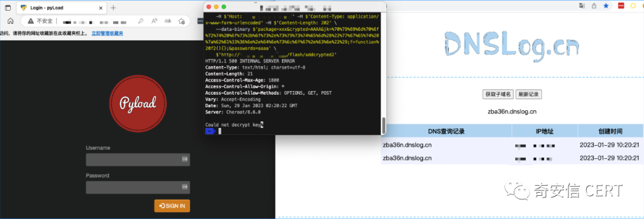Click the SIGN IN button

point(172,206)
